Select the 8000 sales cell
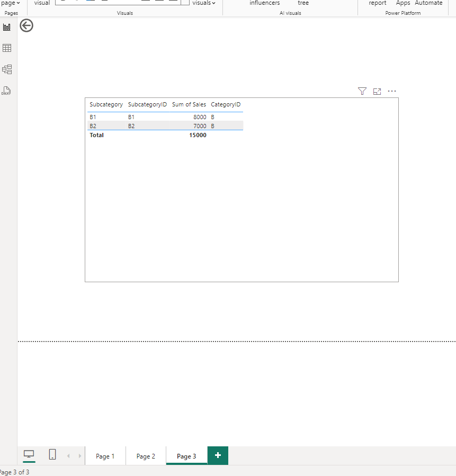This screenshot has width=456, height=476. [x=200, y=117]
